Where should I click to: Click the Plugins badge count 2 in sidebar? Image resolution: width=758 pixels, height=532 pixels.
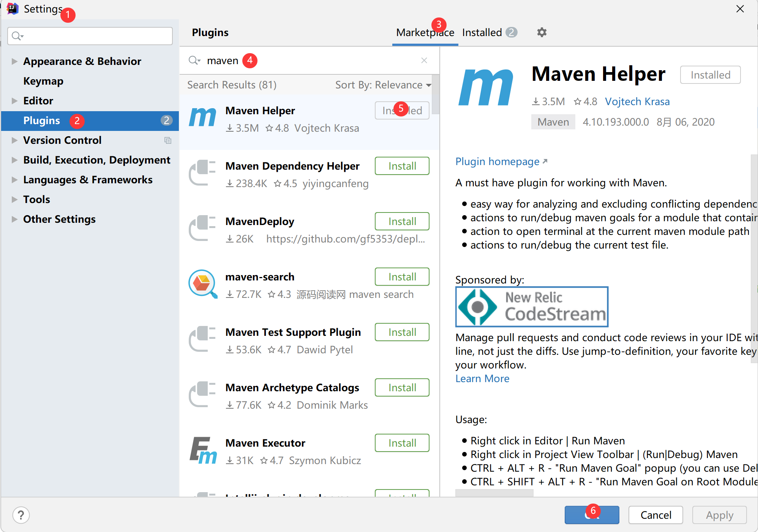tap(166, 121)
